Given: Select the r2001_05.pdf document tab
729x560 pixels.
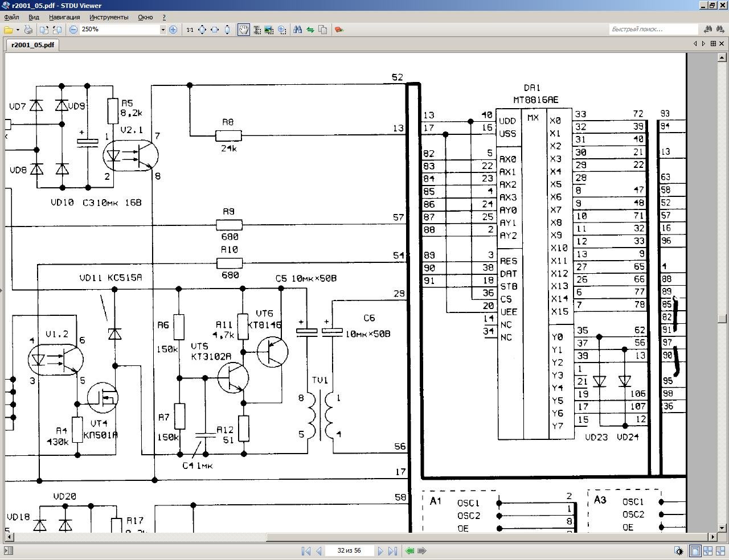Looking at the screenshot, I should 32,44.
